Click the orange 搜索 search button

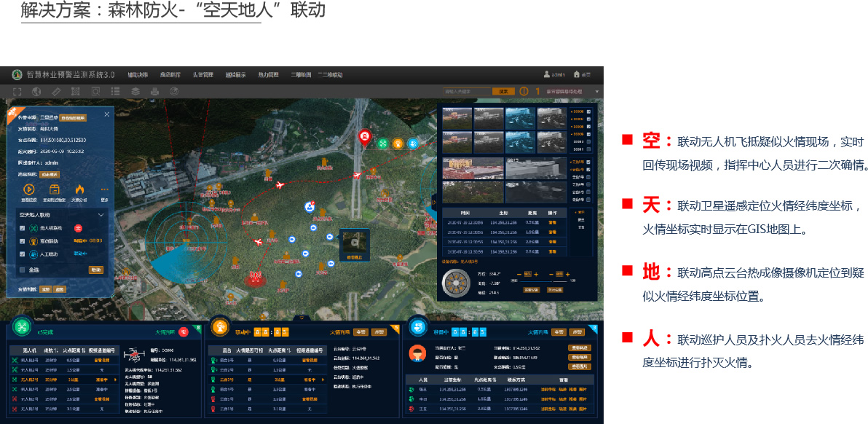pos(503,91)
